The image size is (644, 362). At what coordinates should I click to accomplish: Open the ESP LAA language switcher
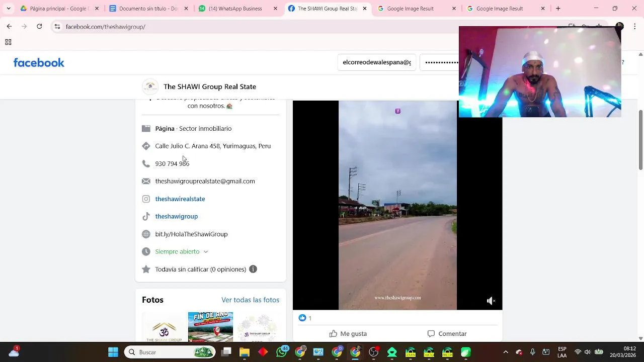click(562, 352)
